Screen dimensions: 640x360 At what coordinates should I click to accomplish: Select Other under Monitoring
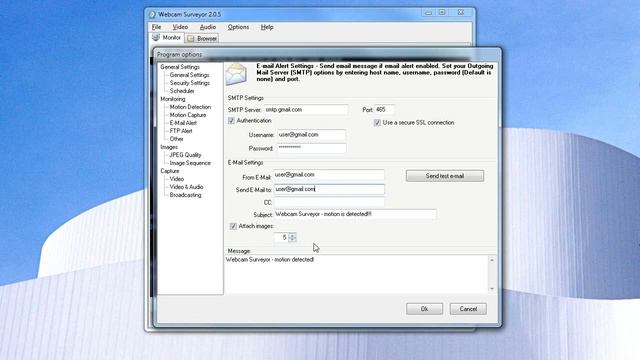tap(176, 139)
